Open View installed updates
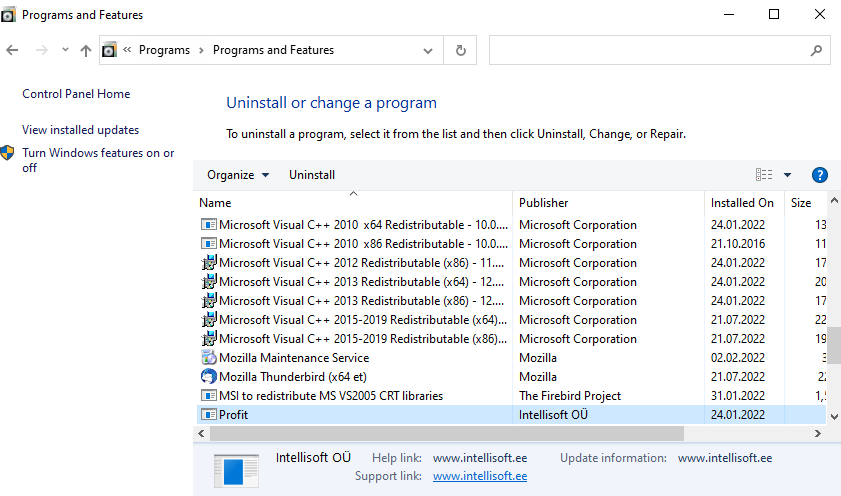841x496 pixels. [x=80, y=130]
